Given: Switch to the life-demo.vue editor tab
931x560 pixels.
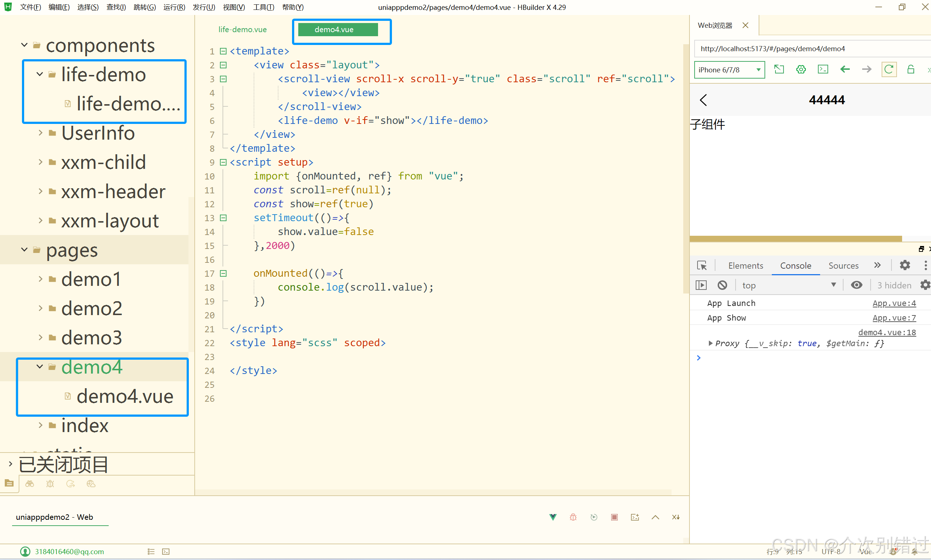Looking at the screenshot, I should 243,30.
